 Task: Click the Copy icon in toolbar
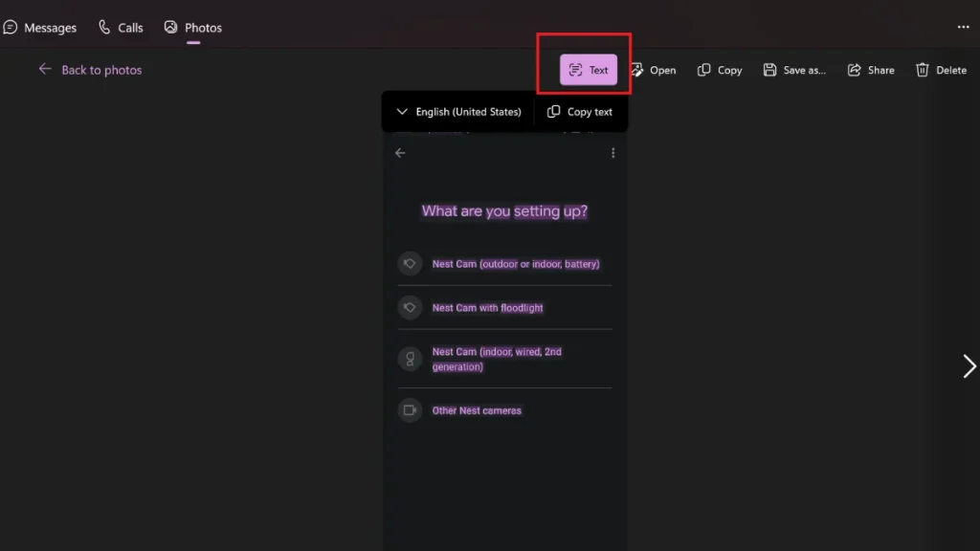pyautogui.click(x=703, y=70)
